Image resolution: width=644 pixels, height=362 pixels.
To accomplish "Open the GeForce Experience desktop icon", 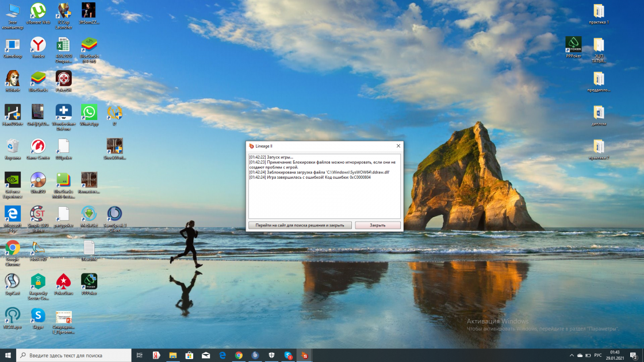I will pyautogui.click(x=12, y=180).
